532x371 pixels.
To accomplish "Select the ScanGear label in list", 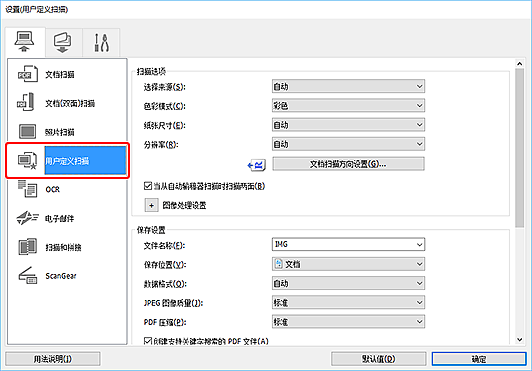I will [x=61, y=276].
